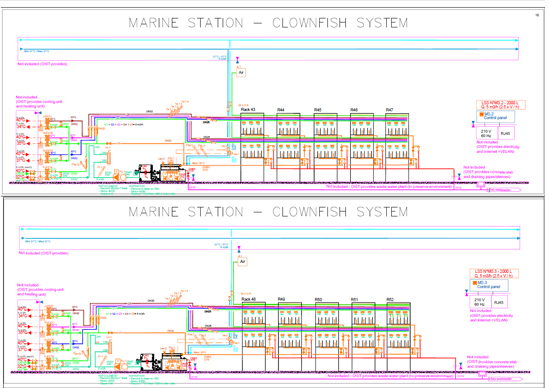Select the 'Rack 48' label
Screen dimensions: 549x388
click(249, 299)
